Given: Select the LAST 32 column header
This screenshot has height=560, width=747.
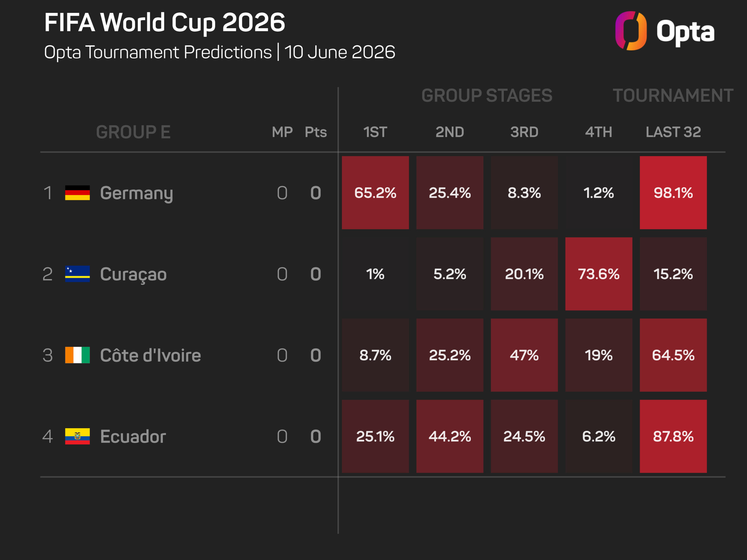Looking at the screenshot, I should click(x=673, y=132).
